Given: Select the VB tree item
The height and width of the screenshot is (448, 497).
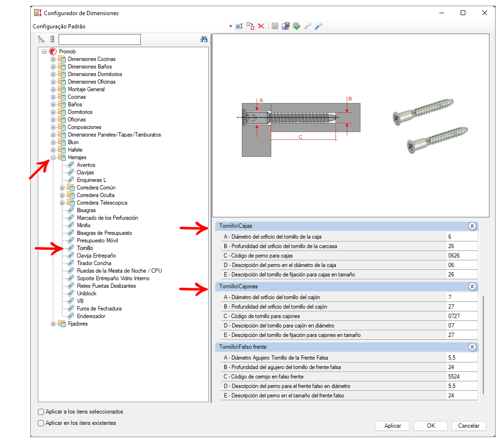Looking at the screenshot, I should point(80,301).
